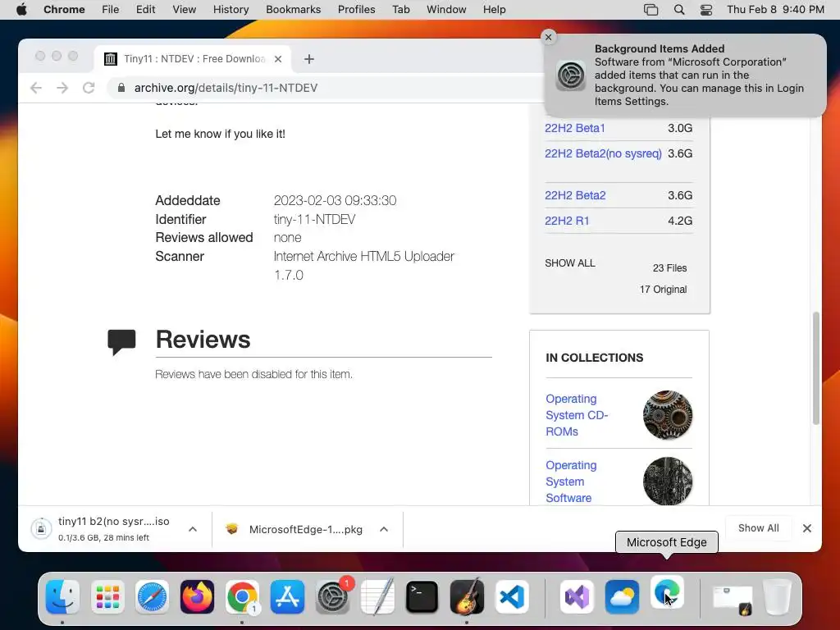The image size is (840, 630).
Task: Open Finder from the Dock
Action: [x=62, y=596]
